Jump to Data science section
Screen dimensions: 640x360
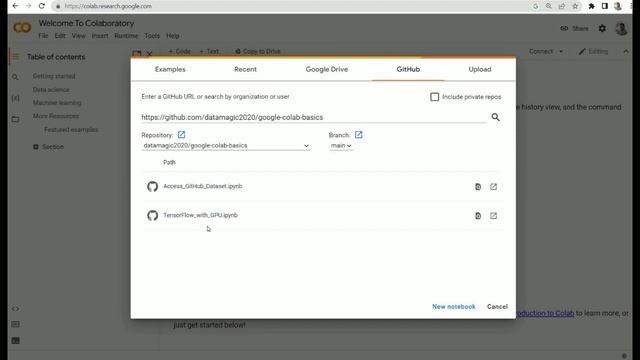[x=51, y=89]
